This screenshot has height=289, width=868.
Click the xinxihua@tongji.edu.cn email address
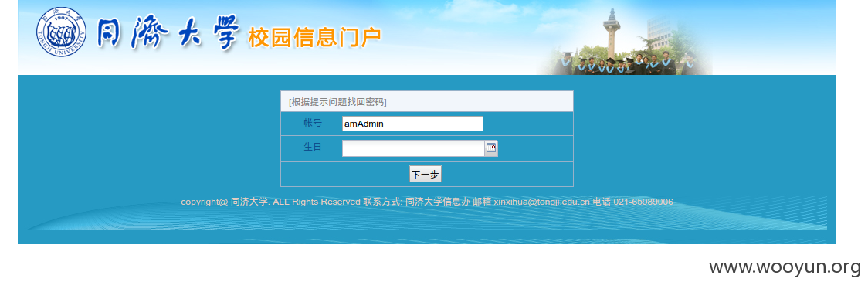(541, 202)
